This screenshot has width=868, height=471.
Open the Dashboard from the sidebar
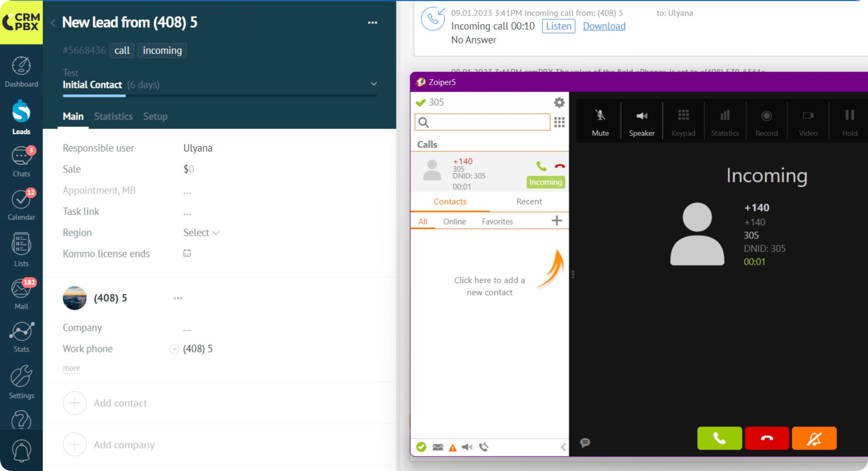(x=21, y=72)
